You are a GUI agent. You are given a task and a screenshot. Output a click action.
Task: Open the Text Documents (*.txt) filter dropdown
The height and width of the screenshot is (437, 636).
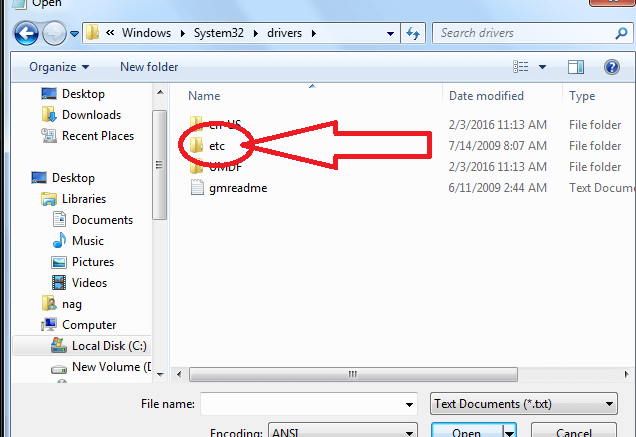524,404
